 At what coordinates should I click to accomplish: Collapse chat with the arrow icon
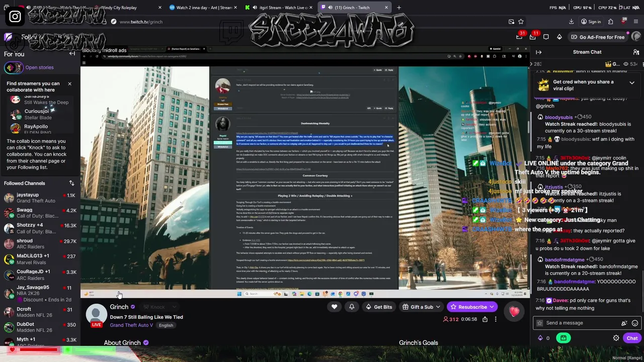[x=538, y=52]
